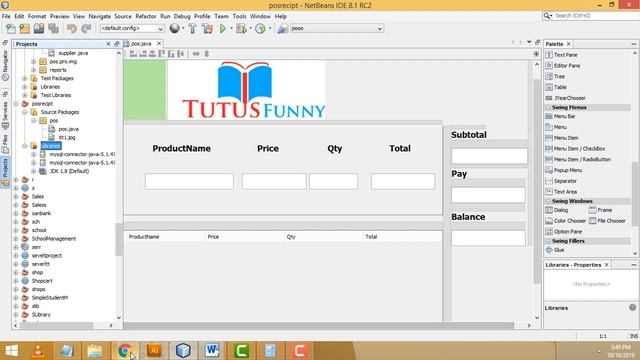Open the pooo project dropdown in toolbar
Viewport: 640px width, 360px height.
[336, 29]
